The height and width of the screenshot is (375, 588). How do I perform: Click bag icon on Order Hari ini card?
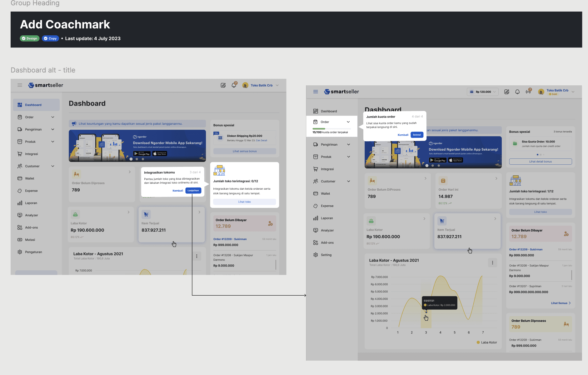point(443,181)
